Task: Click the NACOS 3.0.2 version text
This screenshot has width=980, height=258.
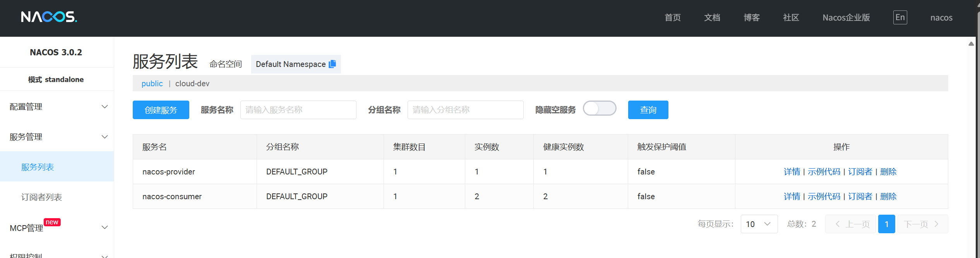Action: pyautogui.click(x=56, y=52)
